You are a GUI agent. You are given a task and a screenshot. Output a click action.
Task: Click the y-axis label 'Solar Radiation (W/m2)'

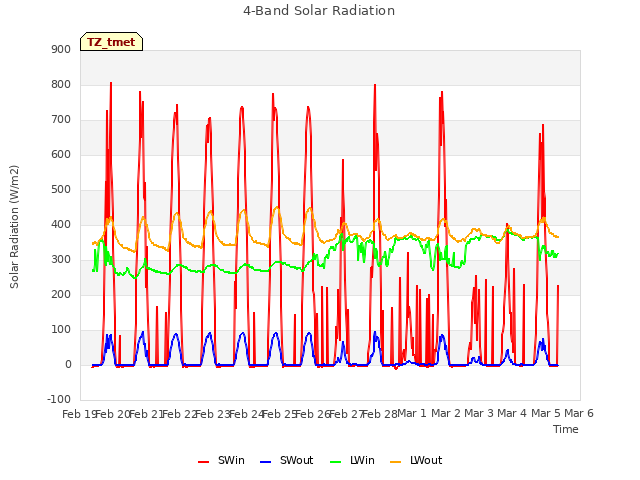(14, 227)
